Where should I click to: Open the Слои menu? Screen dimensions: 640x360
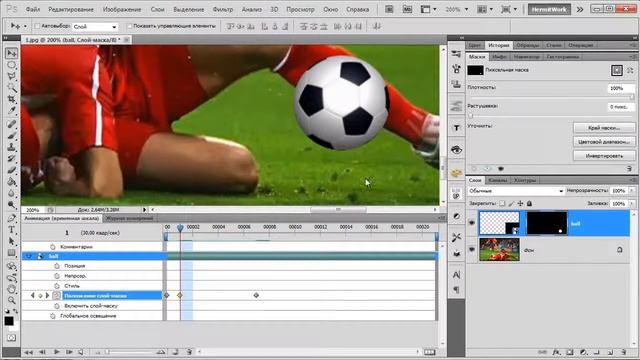(157, 9)
